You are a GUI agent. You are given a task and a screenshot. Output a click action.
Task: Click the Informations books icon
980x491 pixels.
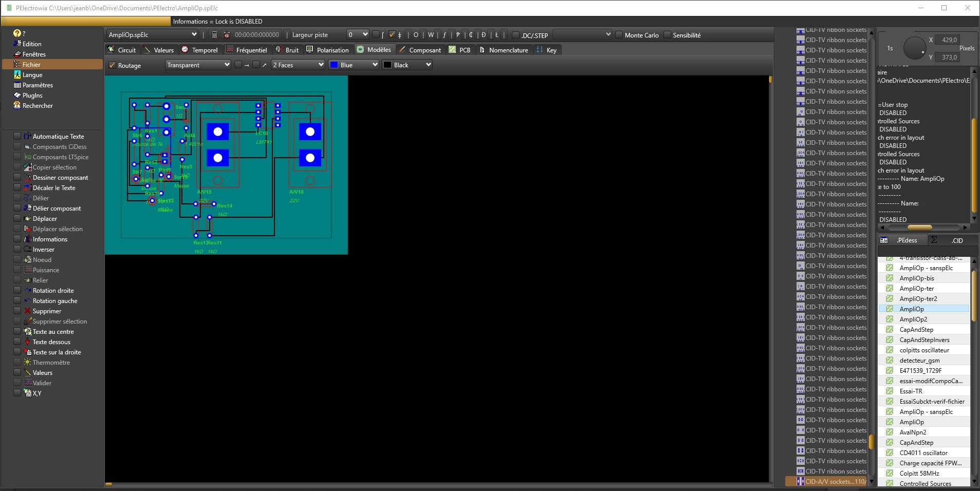pos(28,239)
